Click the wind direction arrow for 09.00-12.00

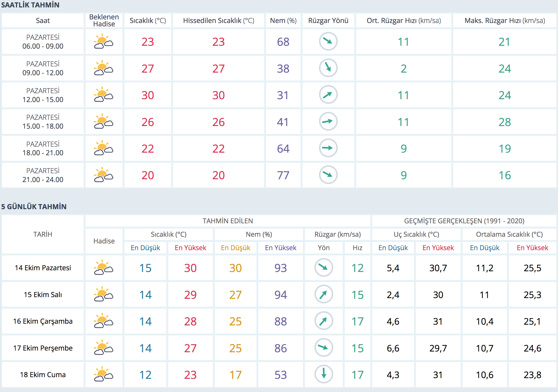[x=328, y=68]
